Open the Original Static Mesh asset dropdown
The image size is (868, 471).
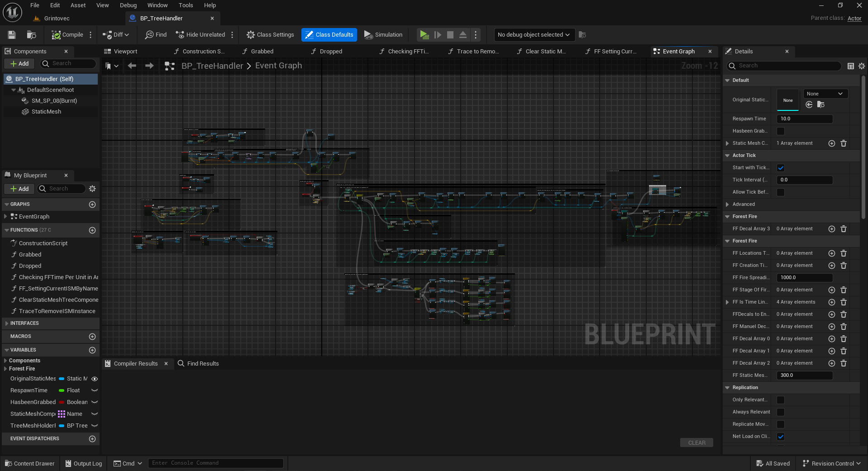click(825, 94)
